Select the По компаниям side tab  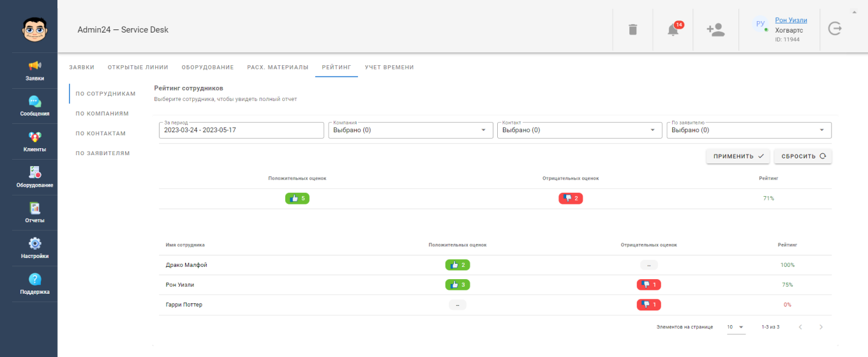(102, 114)
